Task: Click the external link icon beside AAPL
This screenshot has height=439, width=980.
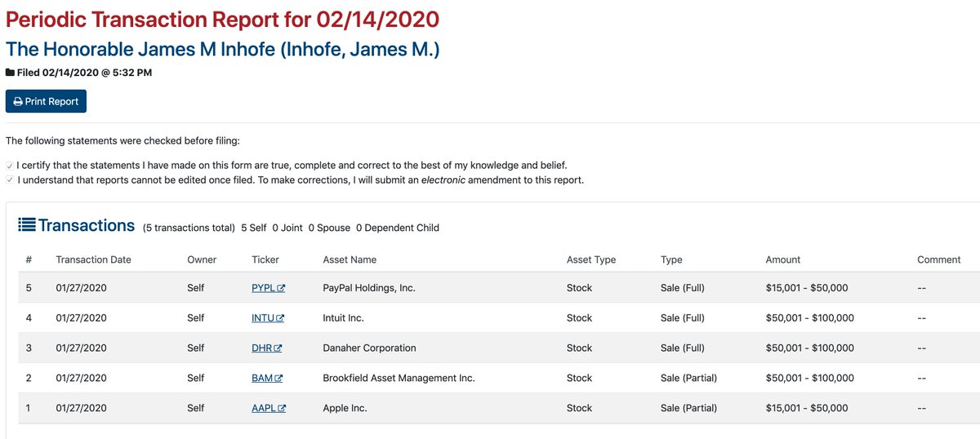Action: [282, 408]
